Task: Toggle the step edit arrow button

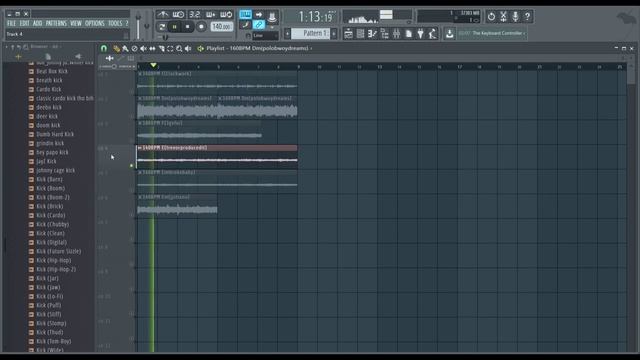Action: 259,15
